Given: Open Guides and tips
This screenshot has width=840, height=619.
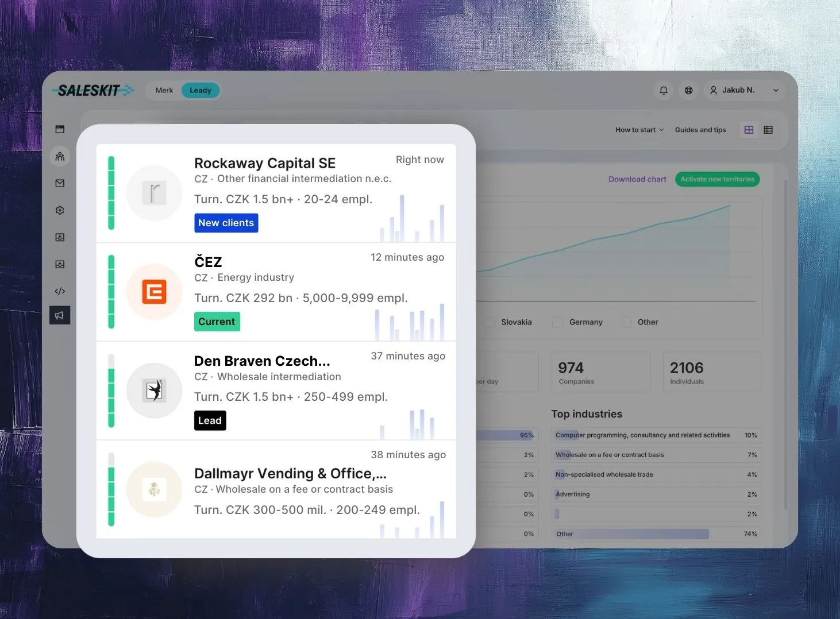Looking at the screenshot, I should click(700, 130).
